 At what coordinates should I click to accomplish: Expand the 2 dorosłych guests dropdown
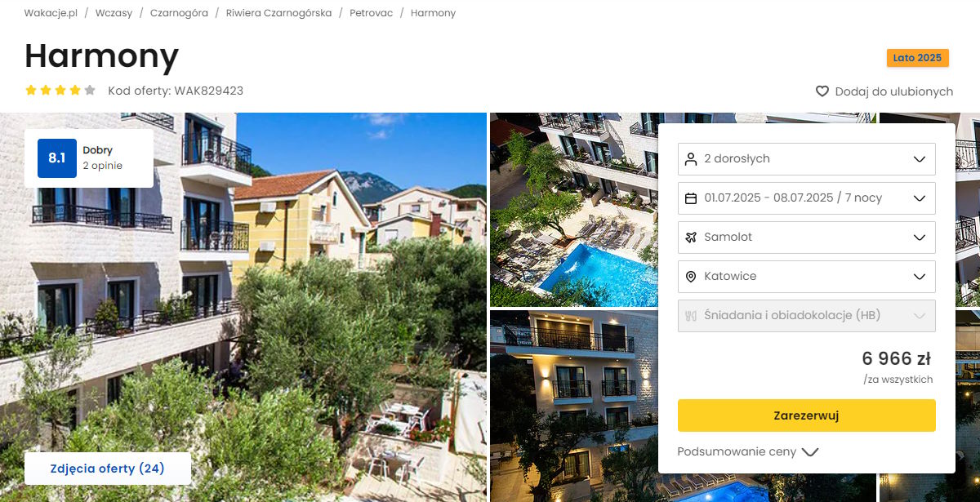[x=807, y=158]
